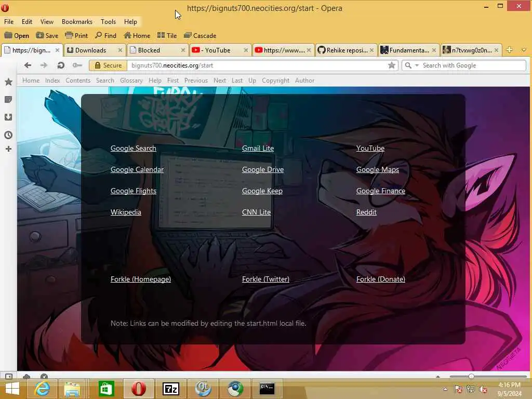This screenshot has height=399, width=532.
Task: Switch to the '- YouTube' tab
Action: (x=220, y=50)
